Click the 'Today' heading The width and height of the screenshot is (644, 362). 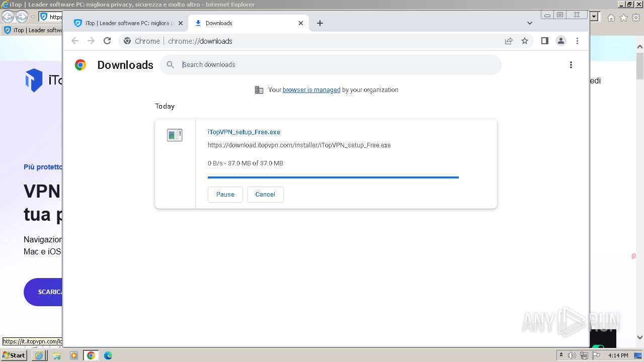point(165,107)
